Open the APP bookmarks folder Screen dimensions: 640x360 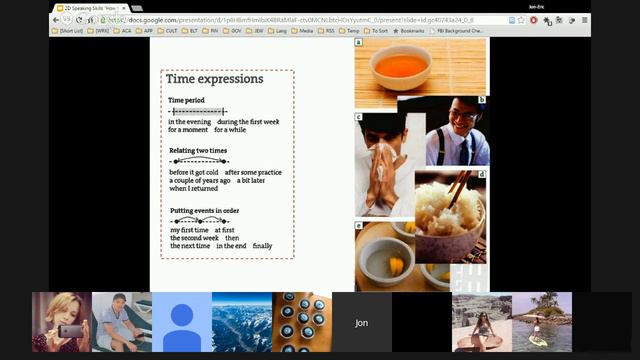click(144, 31)
